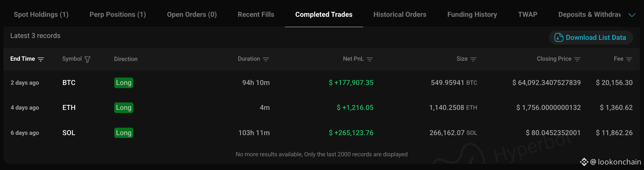Select Recent Fills tab
This screenshot has height=170, width=644.
tap(256, 15)
